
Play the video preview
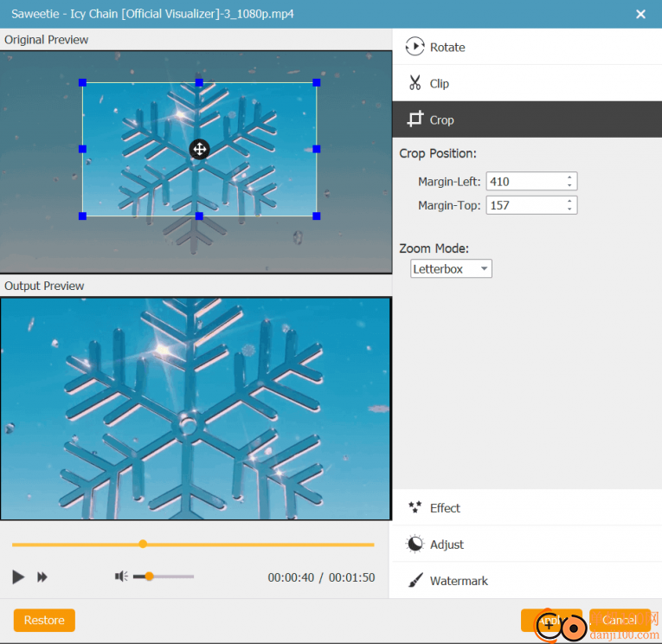click(18, 576)
